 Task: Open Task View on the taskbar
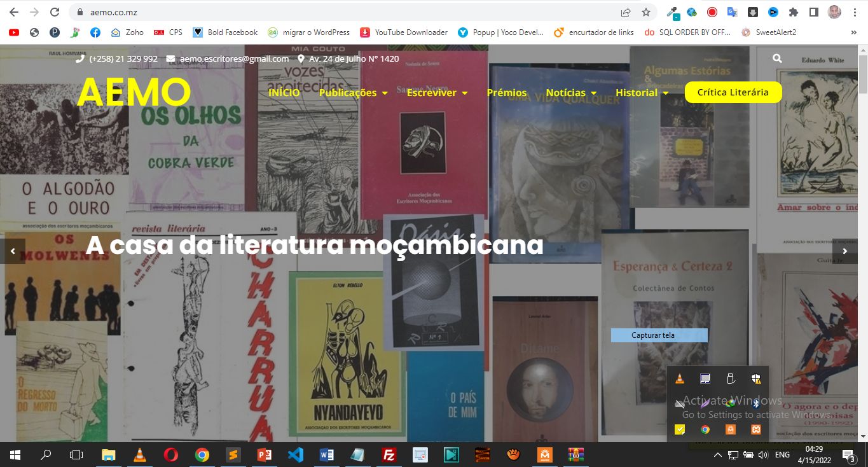[x=76, y=455]
